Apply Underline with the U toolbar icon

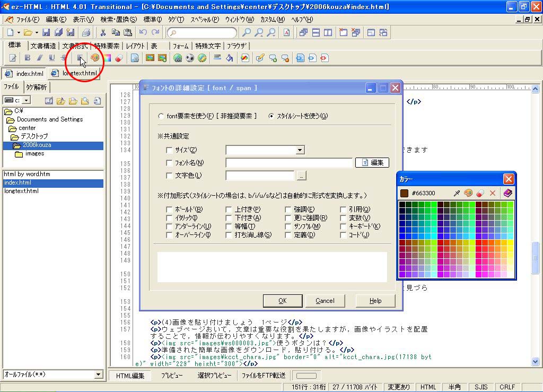tap(51, 58)
